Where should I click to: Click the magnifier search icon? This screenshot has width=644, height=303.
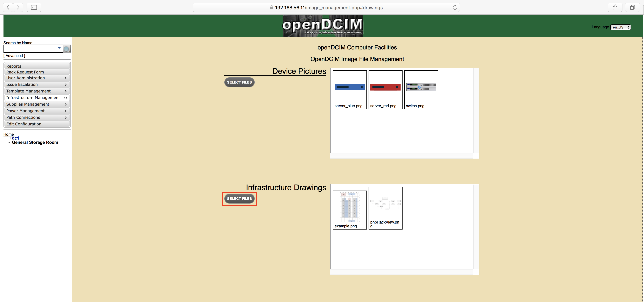67,49
